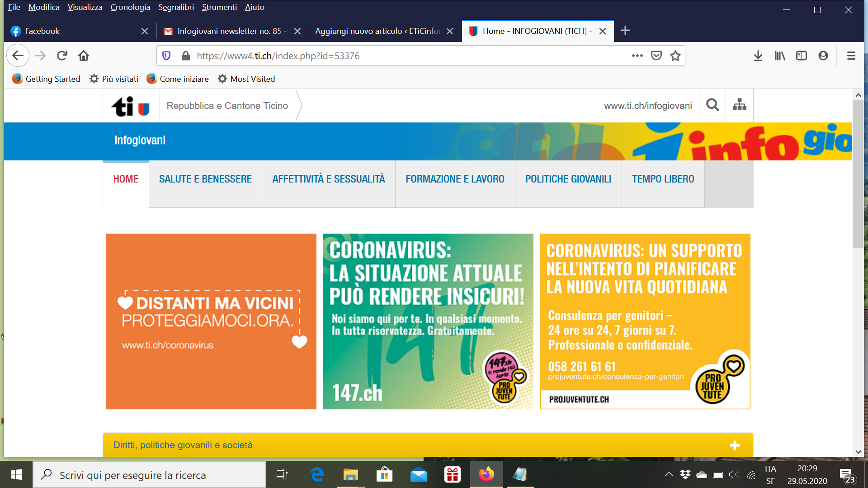Click the Infogiovani header title
This screenshot has height=488, width=868.
[140, 141]
